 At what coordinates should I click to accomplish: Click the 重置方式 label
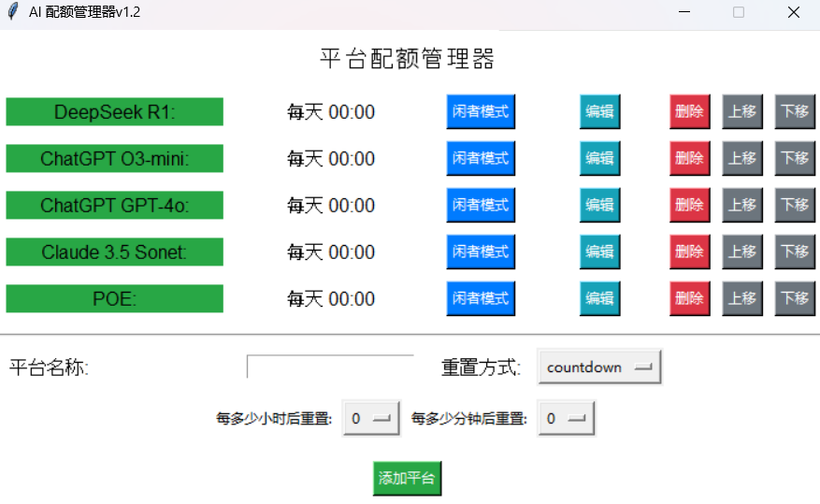[482, 367]
